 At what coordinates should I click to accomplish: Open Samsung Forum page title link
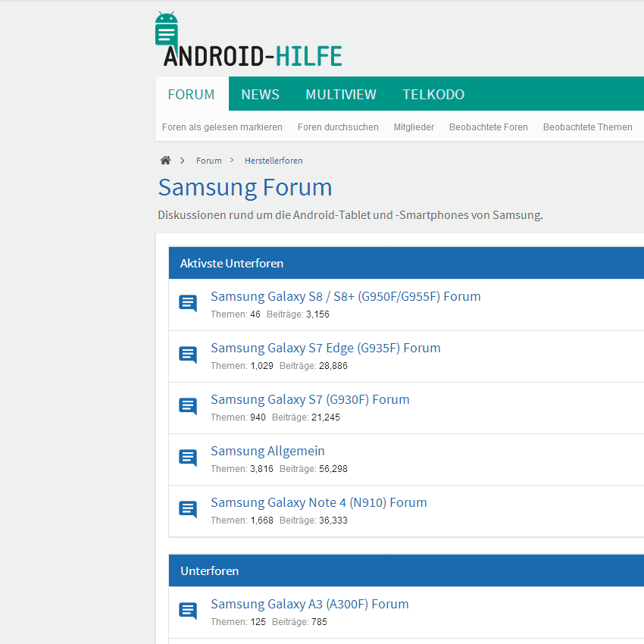tap(245, 188)
